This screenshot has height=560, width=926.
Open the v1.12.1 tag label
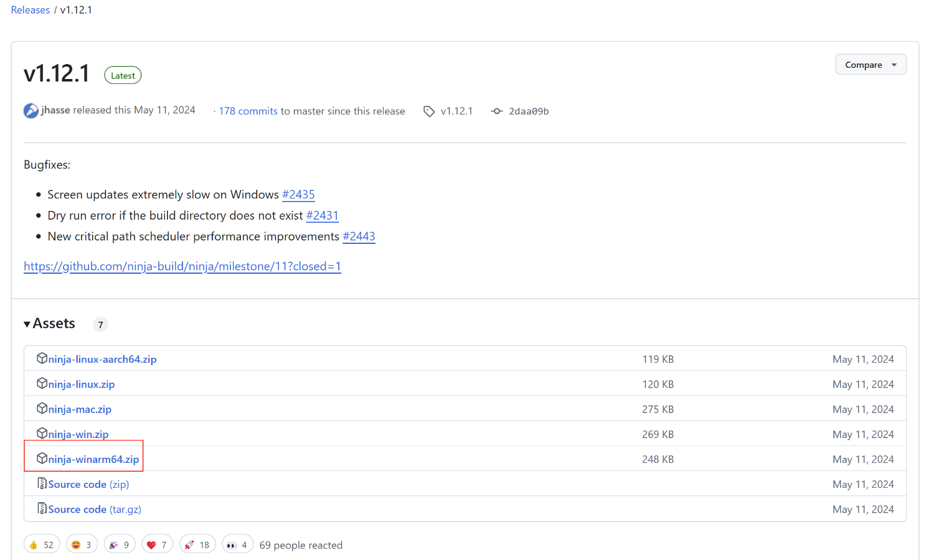tap(456, 111)
